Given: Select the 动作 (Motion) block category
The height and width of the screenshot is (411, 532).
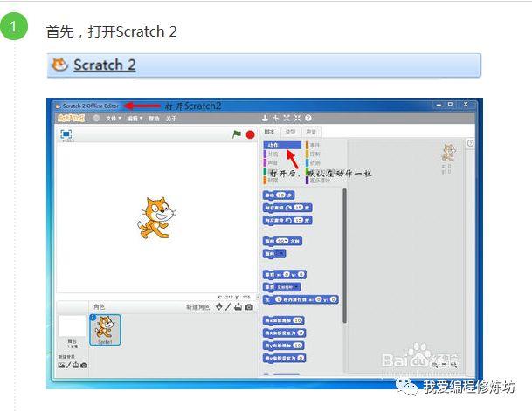Looking at the screenshot, I should coord(282,145).
